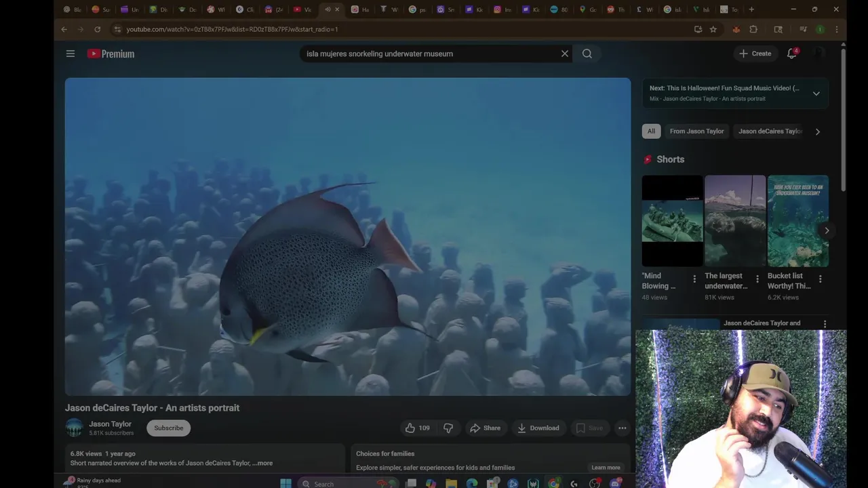This screenshot has width=868, height=488.
Task: Open Chrome three-dot menu
Action: (x=837, y=29)
